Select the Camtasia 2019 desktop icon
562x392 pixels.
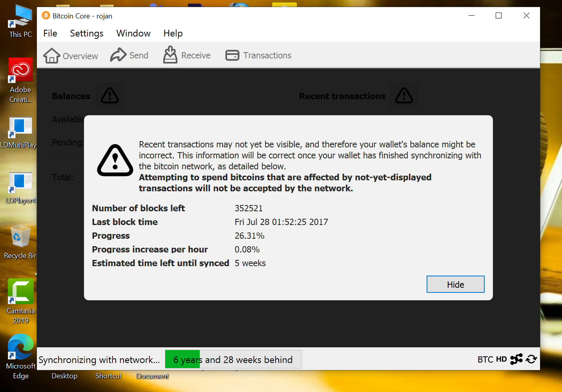20,302
